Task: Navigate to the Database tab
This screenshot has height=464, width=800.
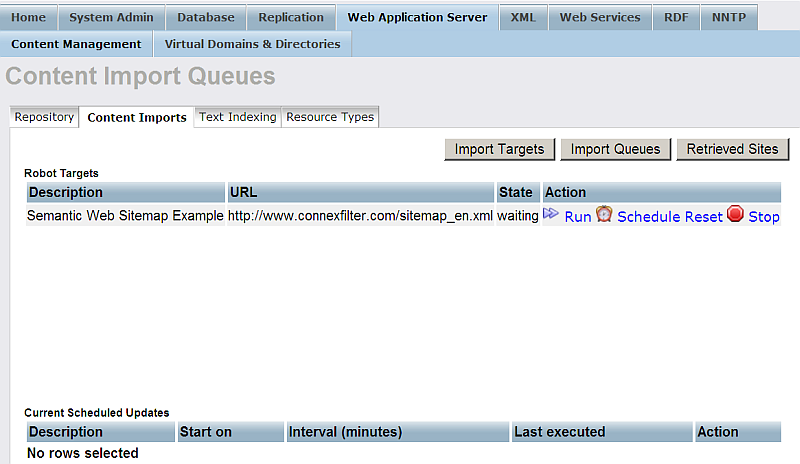Action: click(x=206, y=17)
